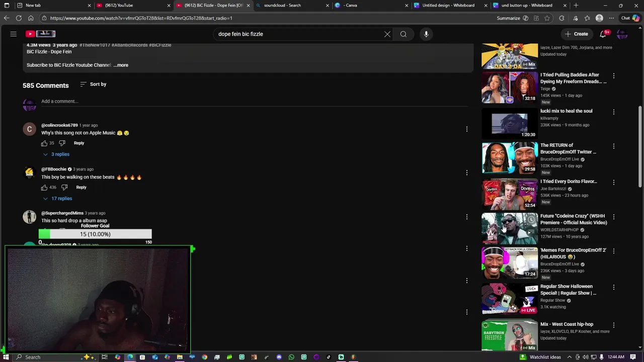Open Google Chrome from the taskbar
This screenshot has width=644, height=362.
204,357
